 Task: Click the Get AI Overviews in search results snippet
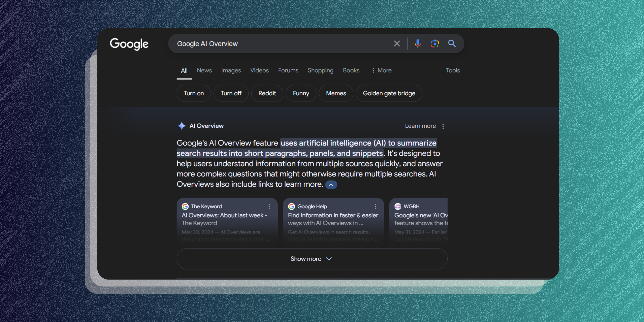click(333, 235)
